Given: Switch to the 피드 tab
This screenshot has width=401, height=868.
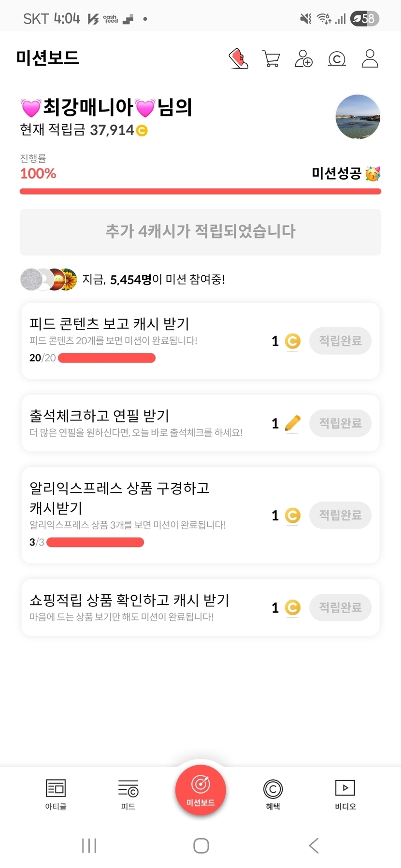Looking at the screenshot, I should pos(128,794).
